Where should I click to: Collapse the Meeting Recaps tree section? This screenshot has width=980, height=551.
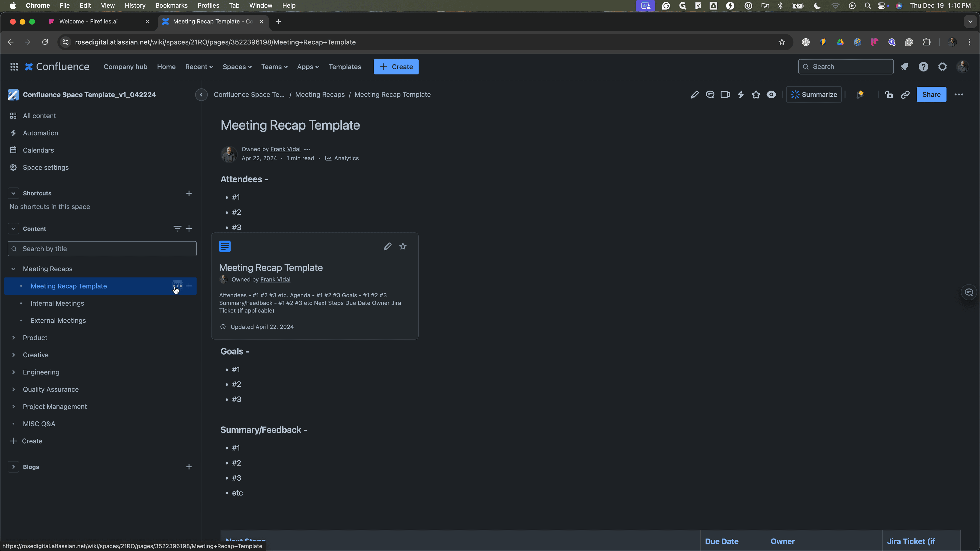(x=13, y=269)
